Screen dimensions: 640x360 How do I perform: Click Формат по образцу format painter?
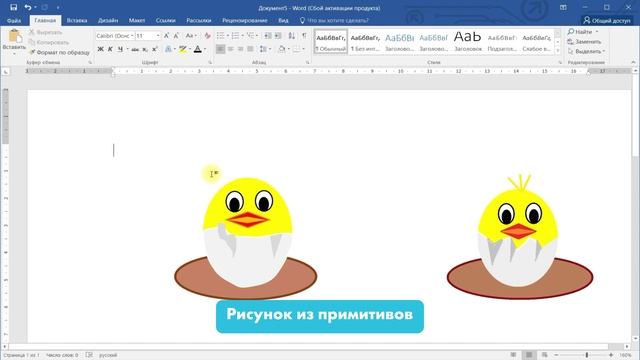[x=60, y=52]
